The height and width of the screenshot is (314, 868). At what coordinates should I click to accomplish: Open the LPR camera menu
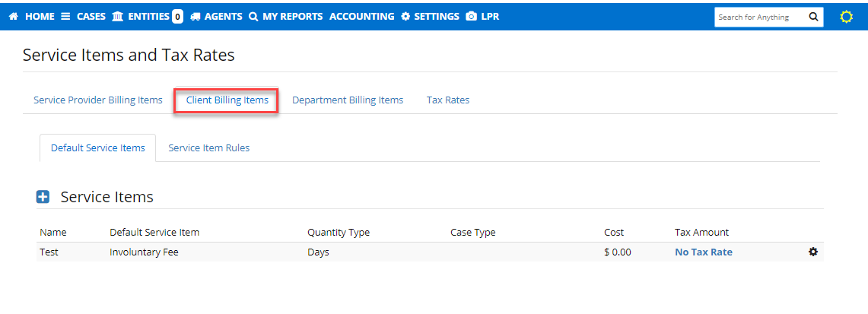pyautogui.click(x=483, y=17)
